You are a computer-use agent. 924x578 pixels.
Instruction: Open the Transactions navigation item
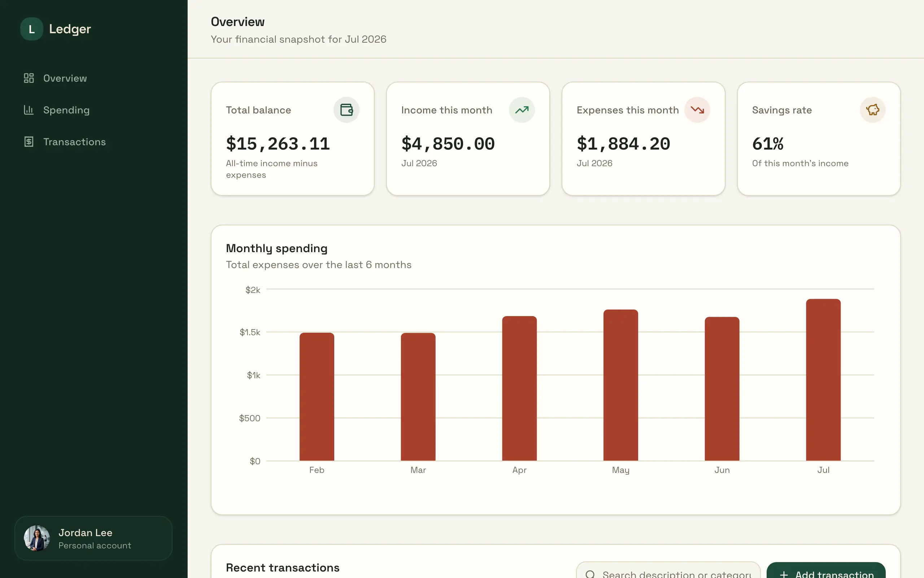93,142
